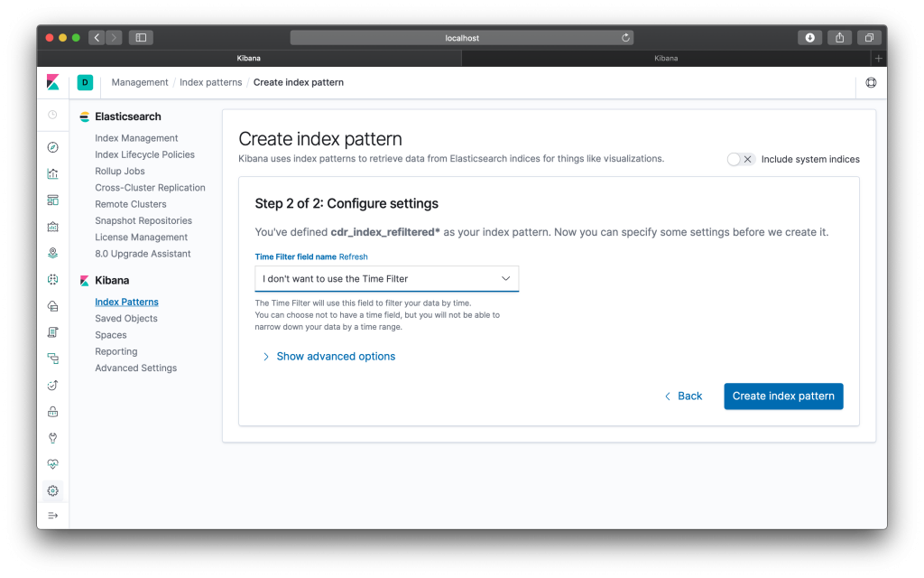
Task: Open Saved Objects in the sidebar
Action: pyautogui.click(x=126, y=319)
